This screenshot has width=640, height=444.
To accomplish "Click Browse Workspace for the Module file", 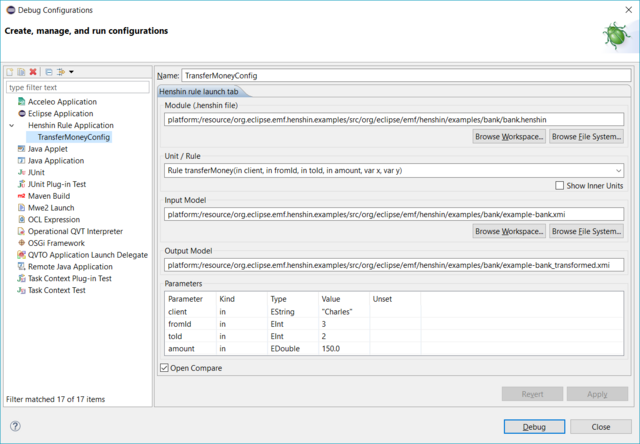I will coord(509,136).
